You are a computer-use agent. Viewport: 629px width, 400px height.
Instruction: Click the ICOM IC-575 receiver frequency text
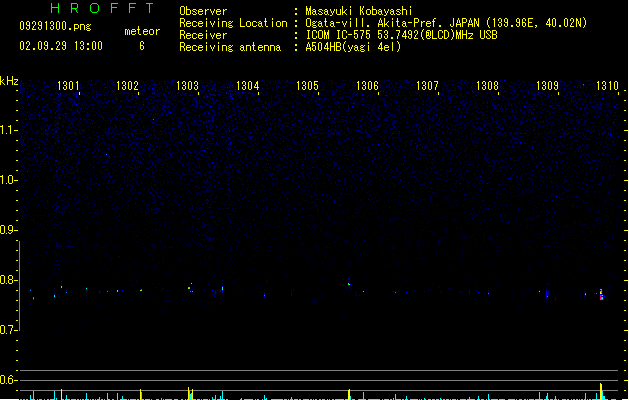pos(402,35)
